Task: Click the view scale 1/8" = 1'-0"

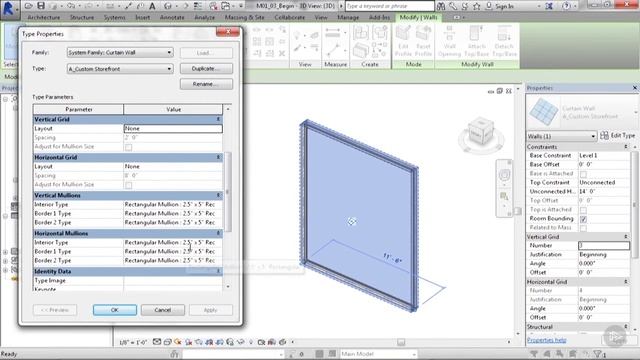Action: coord(133,342)
